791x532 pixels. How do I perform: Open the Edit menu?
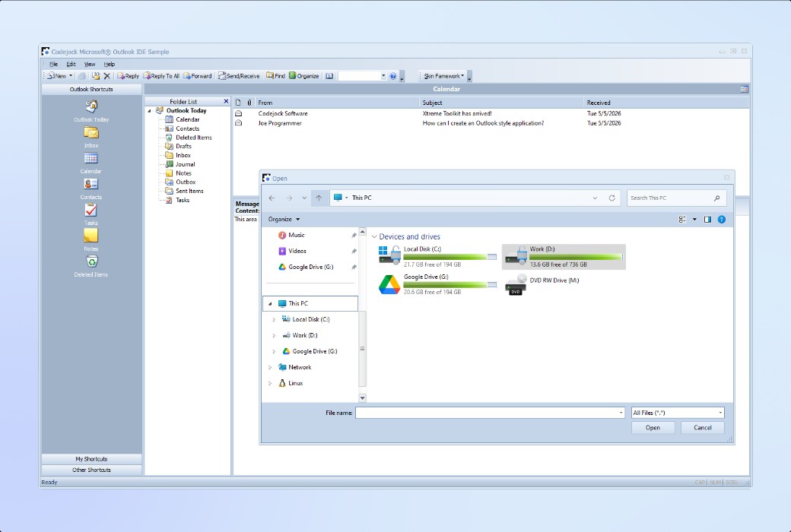pos(71,64)
